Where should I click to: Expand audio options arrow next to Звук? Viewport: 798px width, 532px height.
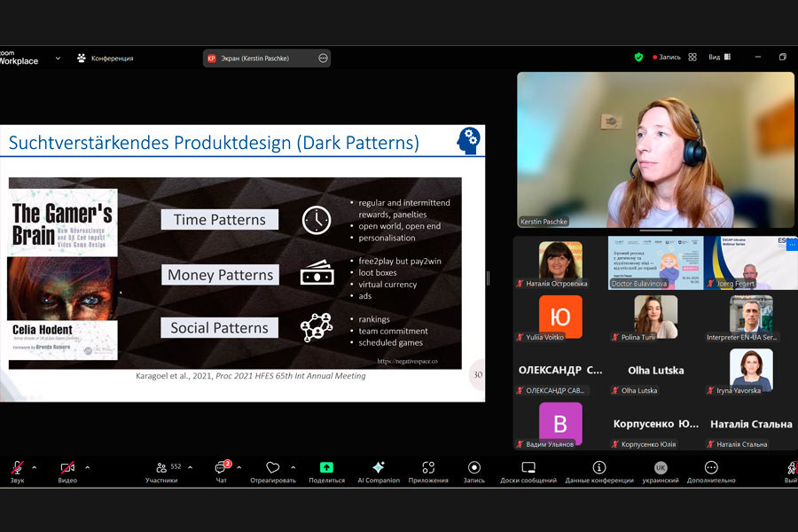pyautogui.click(x=35, y=467)
